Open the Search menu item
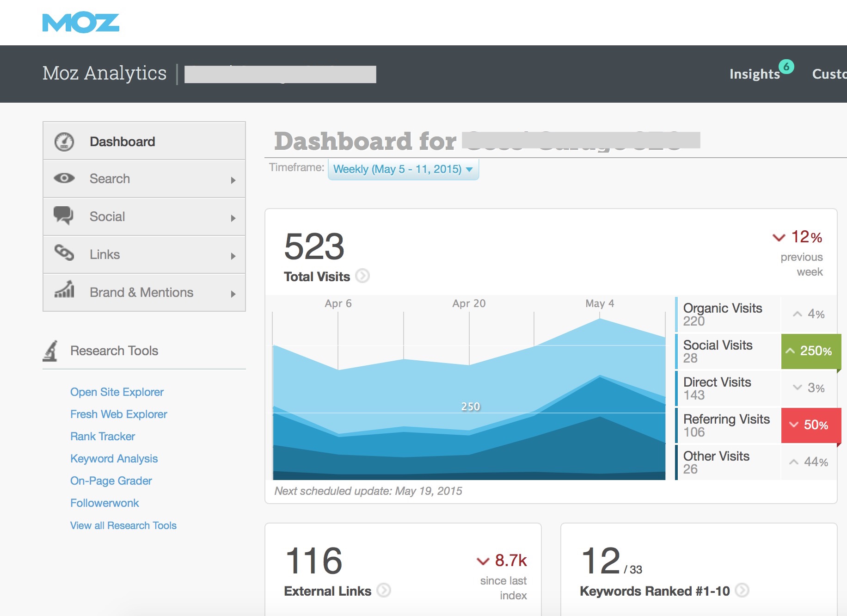The width and height of the screenshot is (847, 616). point(144,179)
